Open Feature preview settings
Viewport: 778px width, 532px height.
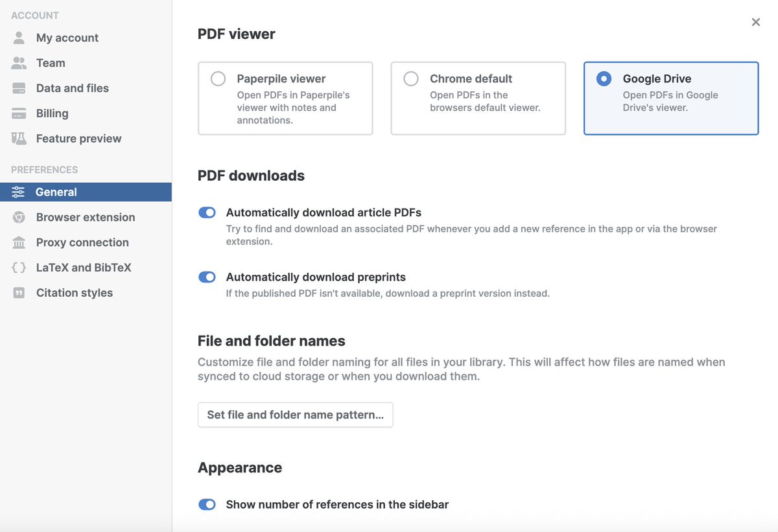pos(86,139)
